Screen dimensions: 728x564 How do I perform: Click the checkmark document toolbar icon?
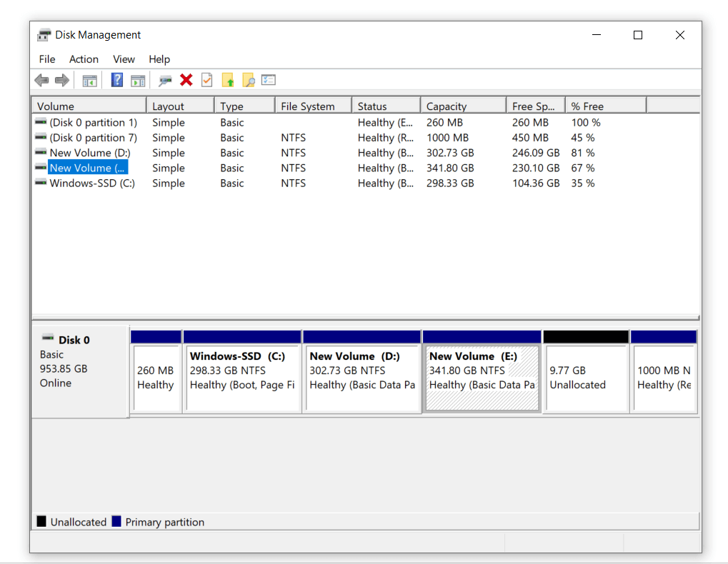click(207, 80)
